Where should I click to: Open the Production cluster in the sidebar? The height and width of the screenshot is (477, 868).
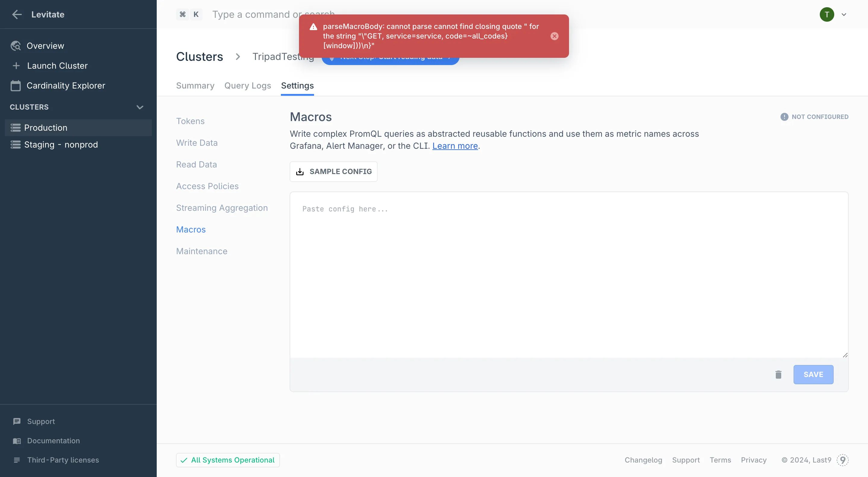coord(46,128)
